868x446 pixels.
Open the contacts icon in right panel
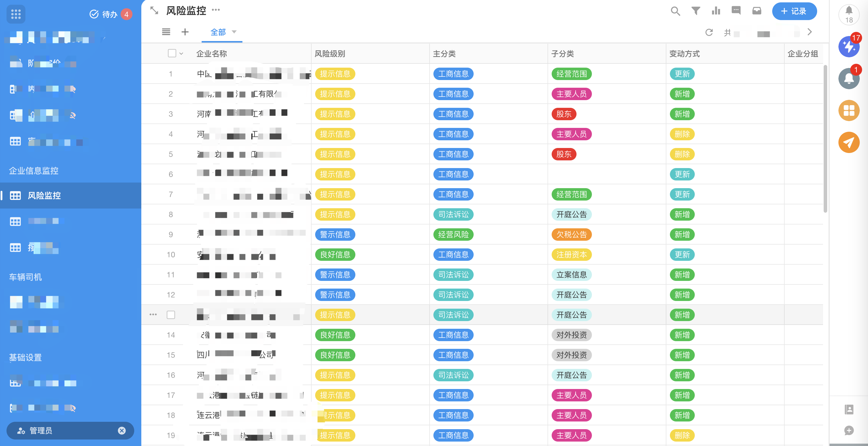849,409
